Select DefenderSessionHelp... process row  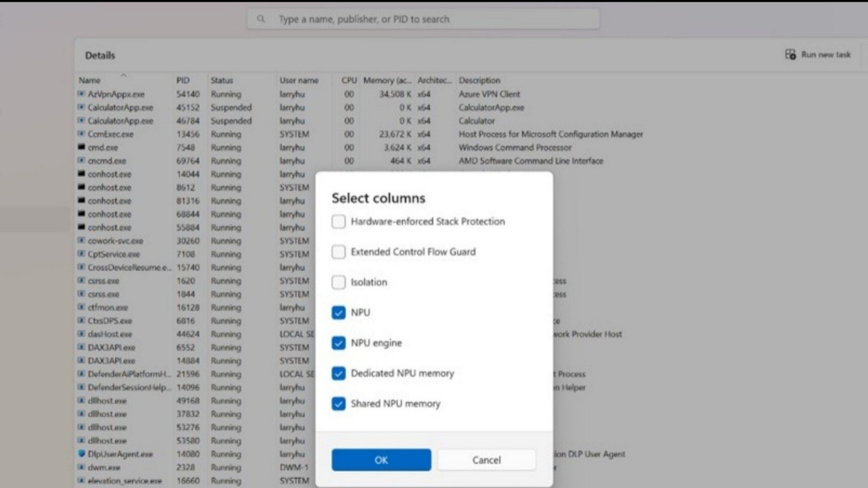point(195,387)
